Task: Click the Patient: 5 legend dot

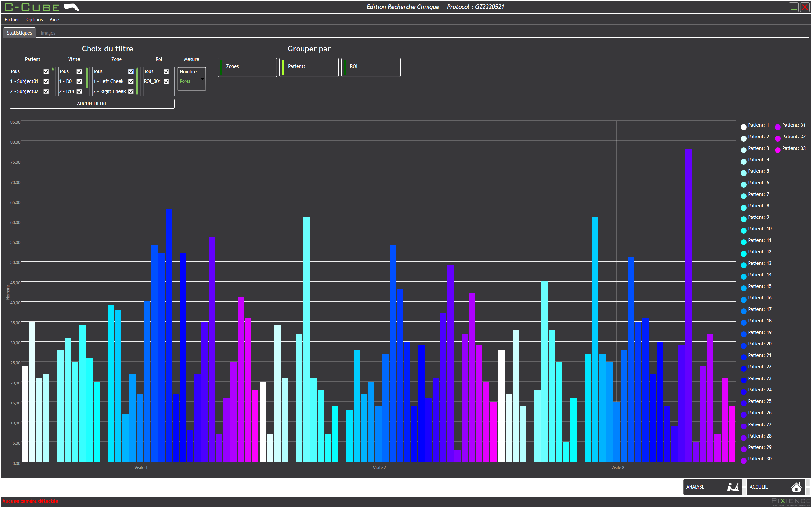Action: point(743,173)
